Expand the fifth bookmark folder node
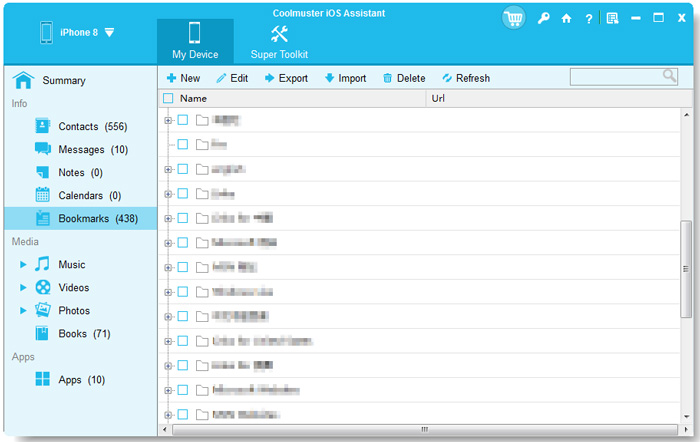700x442 pixels. tap(168, 219)
